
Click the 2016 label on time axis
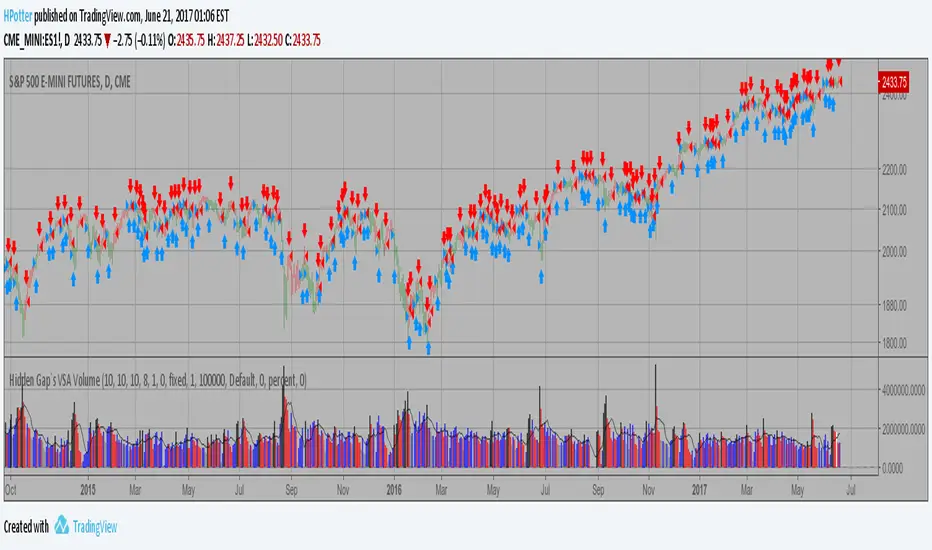[x=394, y=490]
